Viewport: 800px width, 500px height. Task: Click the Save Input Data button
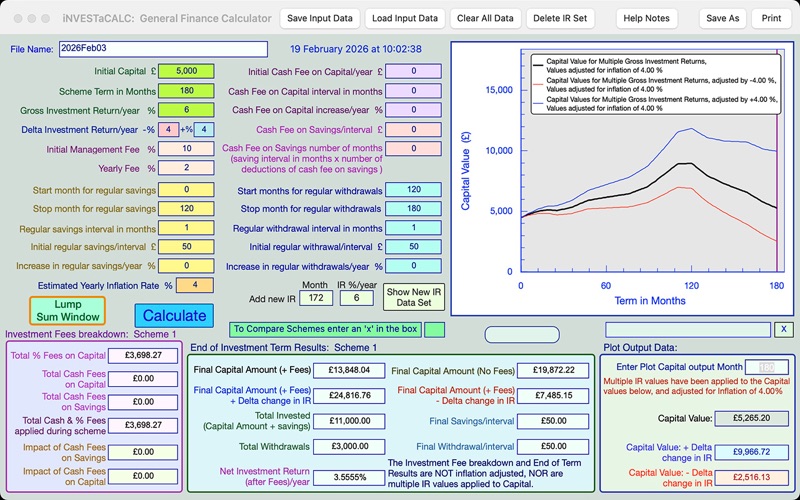click(320, 18)
